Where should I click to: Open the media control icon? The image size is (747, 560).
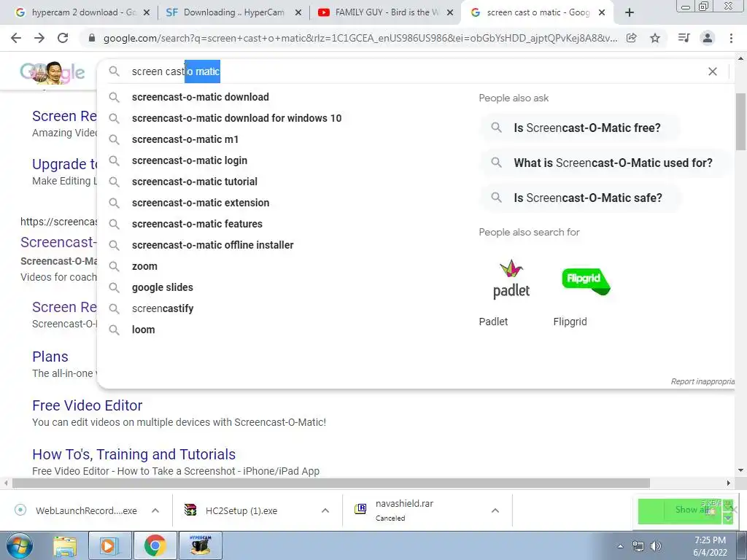(x=684, y=38)
